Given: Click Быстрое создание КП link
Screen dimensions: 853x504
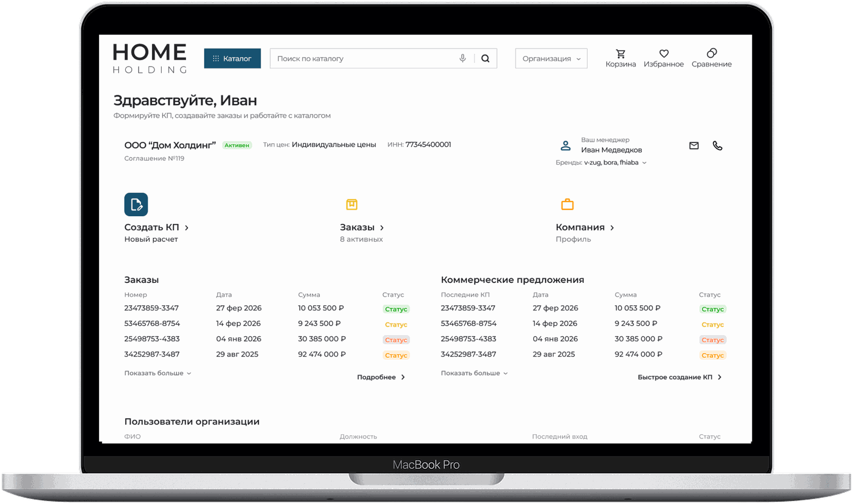Looking at the screenshot, I should tap(679, 377).
